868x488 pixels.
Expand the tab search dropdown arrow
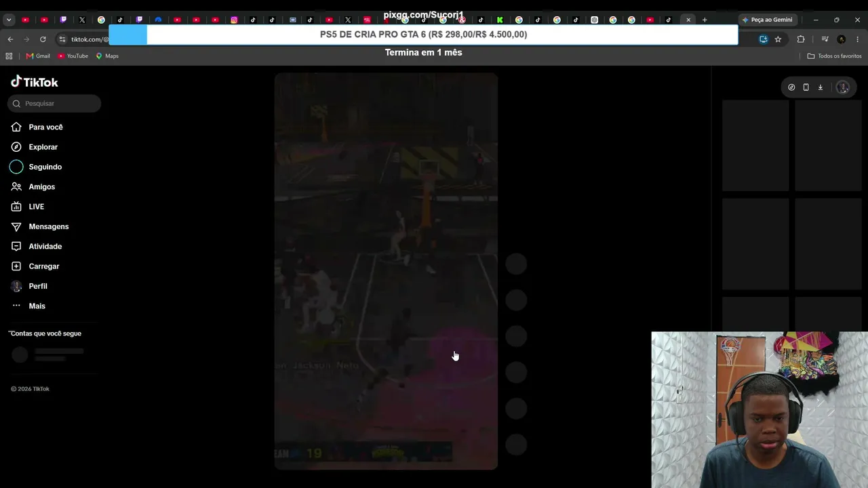click(9, 20)
